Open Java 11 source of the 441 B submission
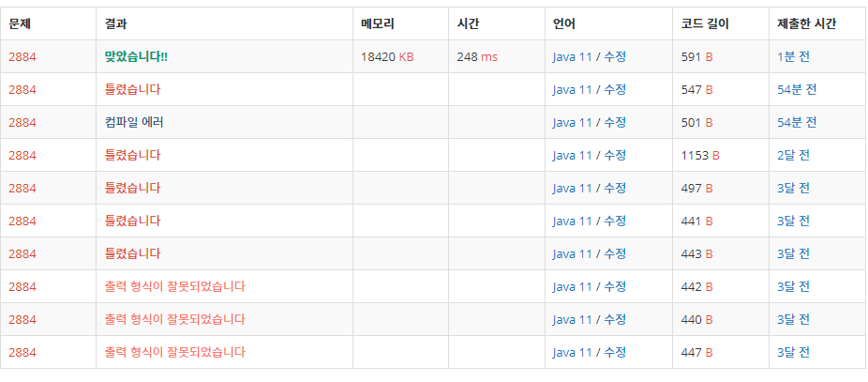This screenshot has width=868, height=382. tap(573, 222)
